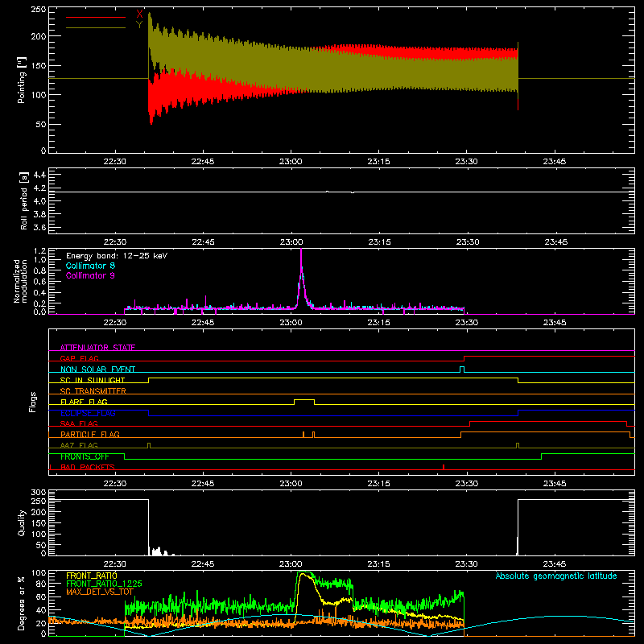Click the NON_SOLAR_EVENT cyan pulse near 23:30
Image resolution: width=644 pixels, height=644 pixels.
coord(462,368)
